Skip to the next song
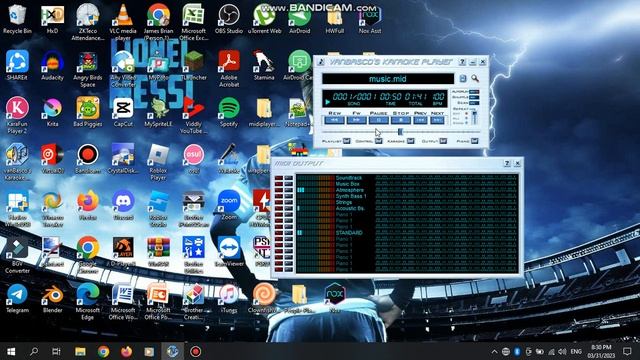Image resolution: width=640 pixels, height=360 pixels. [437, 120]
